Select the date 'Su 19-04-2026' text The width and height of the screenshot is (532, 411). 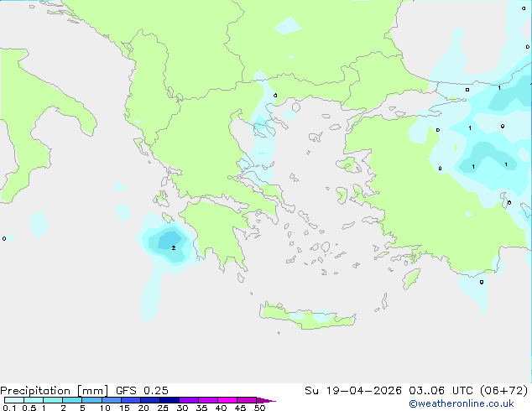353,391
